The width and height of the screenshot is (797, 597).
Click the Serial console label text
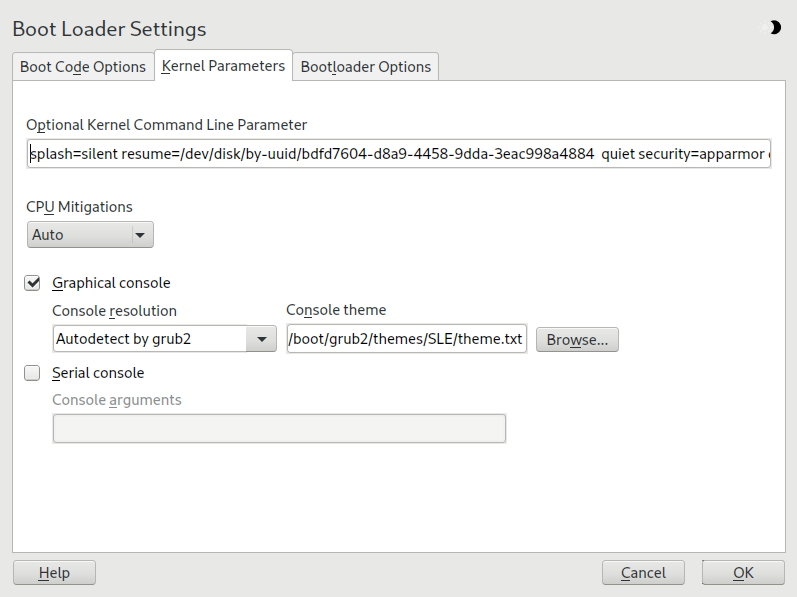click(98, 373)
